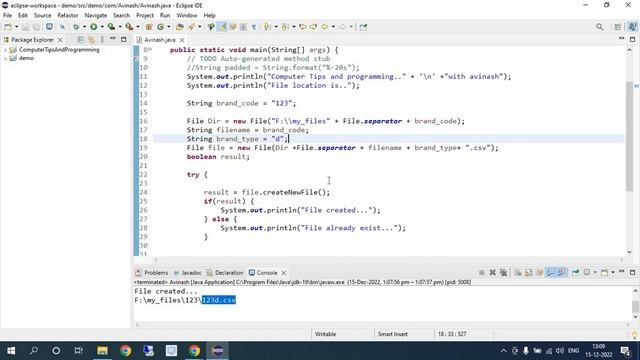Viewport: 640px width, 360px height.
Task: Toggle Block Selection Mode icon
Action: point(243,27)
